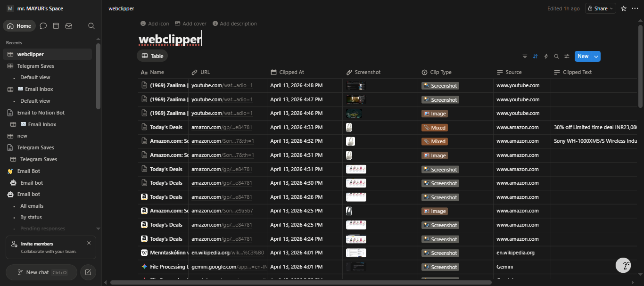Open the filter icon in the database toolbar
Screen dimensions: 644x286
(525, 56)
